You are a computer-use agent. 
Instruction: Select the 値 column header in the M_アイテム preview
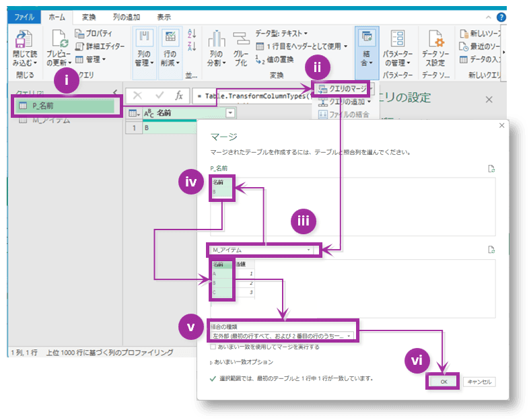click(244, 264)
